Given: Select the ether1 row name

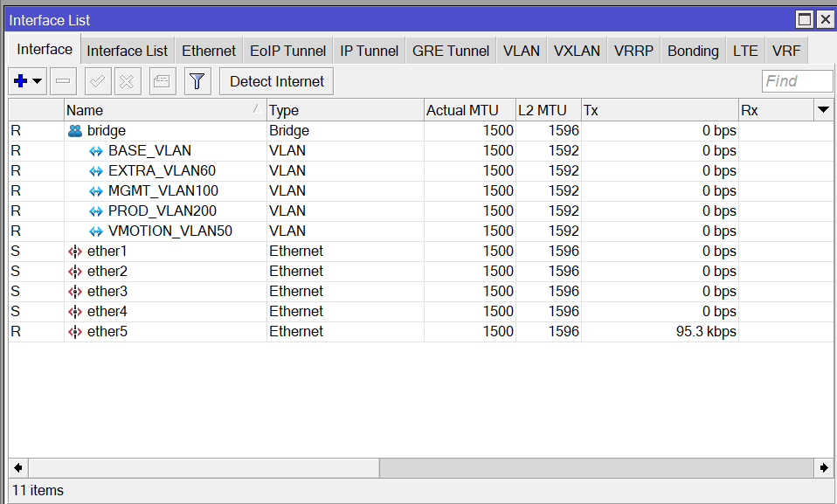Looking at the screenshot, I should tap(107, 251).
